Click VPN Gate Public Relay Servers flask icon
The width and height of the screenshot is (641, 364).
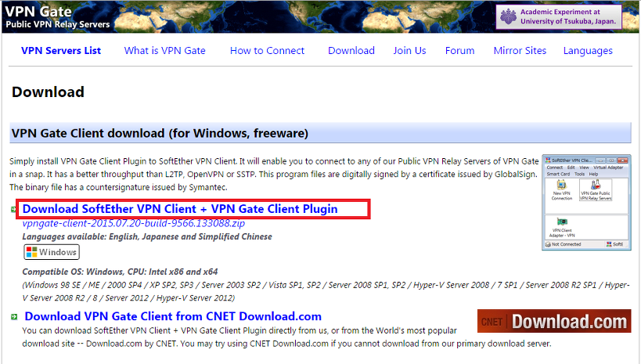point(596,186)
